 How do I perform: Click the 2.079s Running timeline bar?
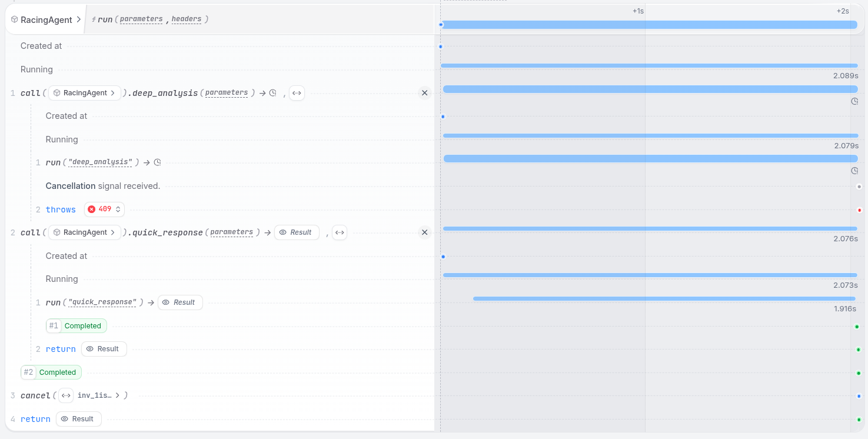650,135
